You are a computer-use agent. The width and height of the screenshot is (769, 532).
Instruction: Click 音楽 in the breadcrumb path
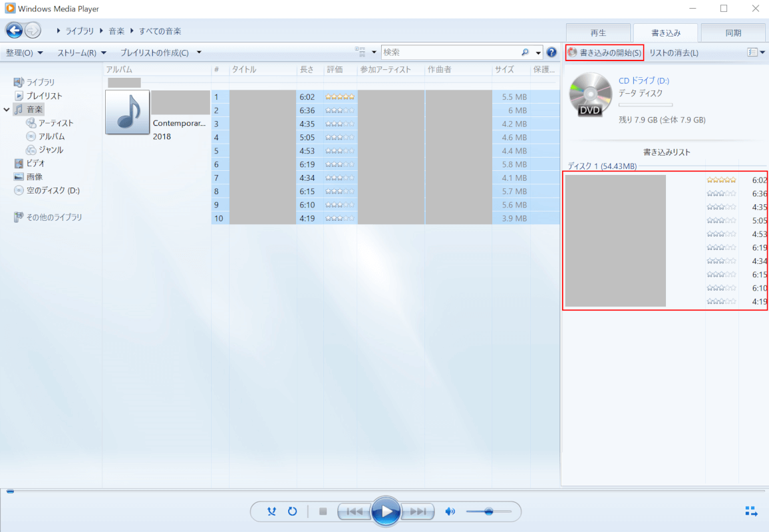[116, 31]
